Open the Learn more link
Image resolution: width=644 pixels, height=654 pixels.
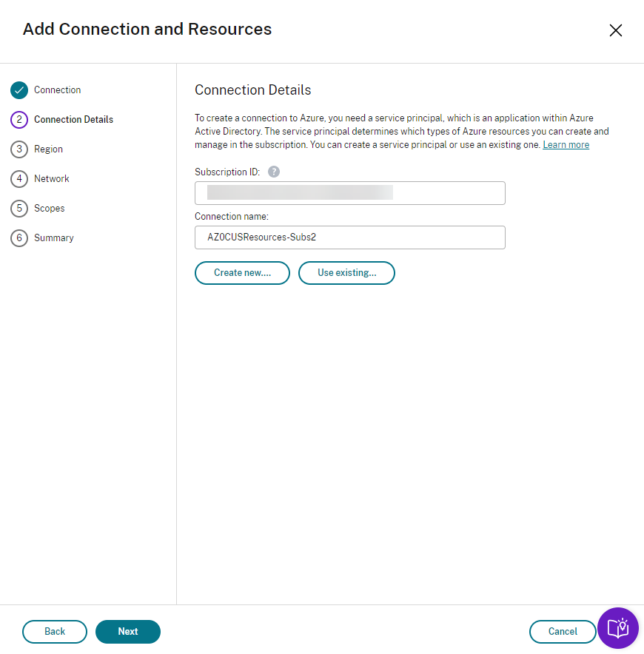tap(566, 145)
